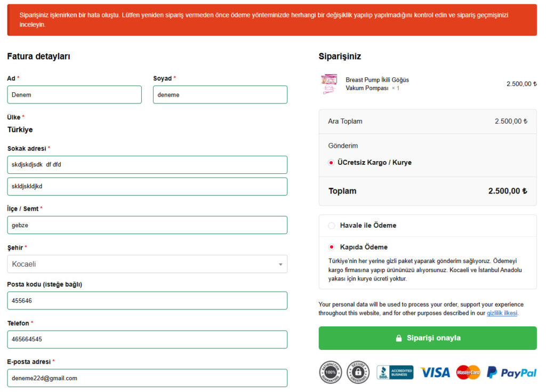Open the Şehir dropdown showing Kocaeli

(x=147, y=264)
